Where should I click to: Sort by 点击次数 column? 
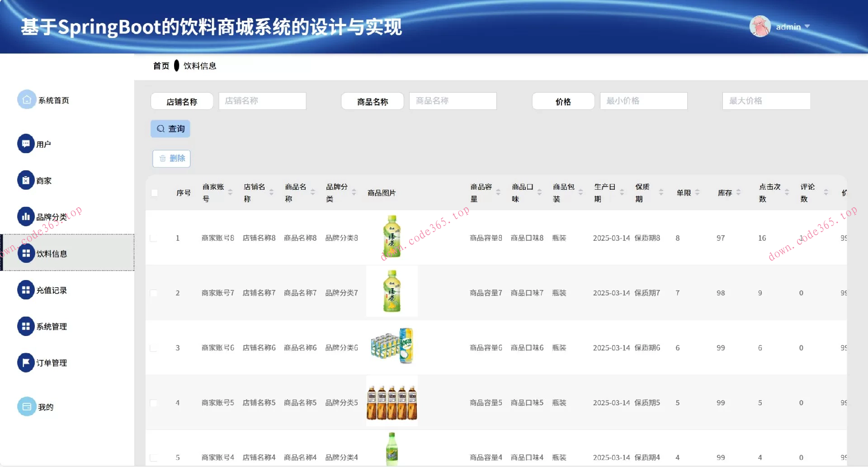click(x=786, y=192)
